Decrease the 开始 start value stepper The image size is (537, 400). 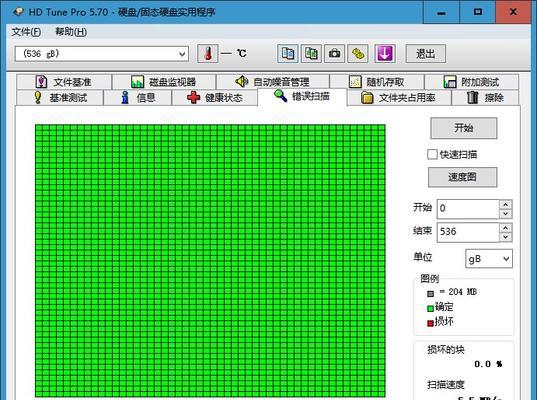click(x=506, y=214)
